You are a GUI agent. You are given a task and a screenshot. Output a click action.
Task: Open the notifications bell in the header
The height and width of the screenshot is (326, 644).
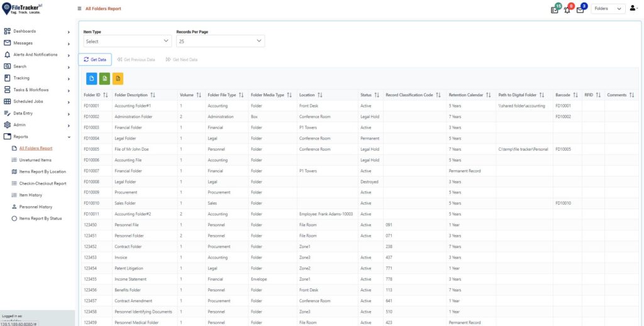click(567, 9)
